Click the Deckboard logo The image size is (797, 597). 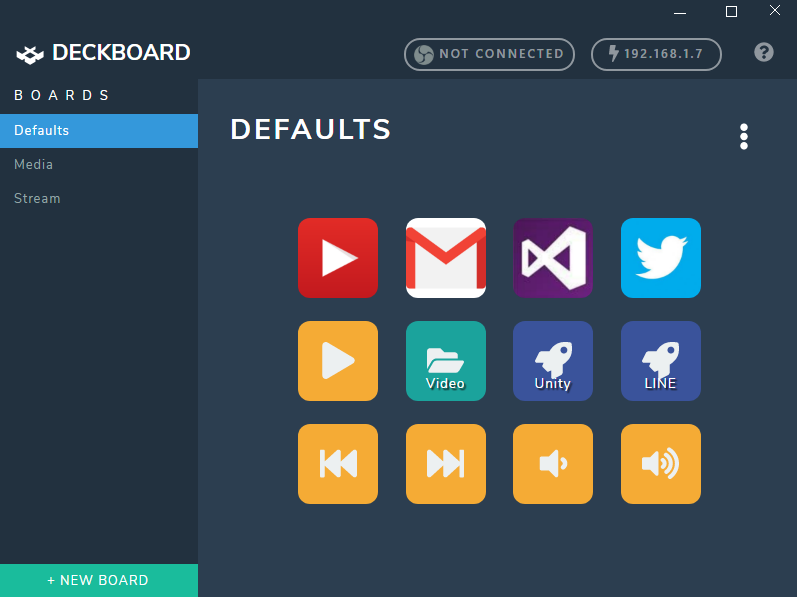pos(103,53)
